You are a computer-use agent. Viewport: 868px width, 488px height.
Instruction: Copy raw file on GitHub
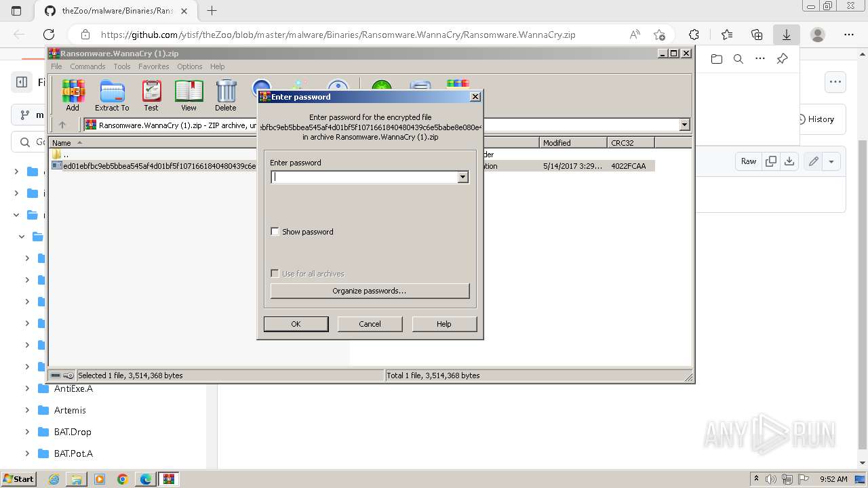[771, 161]
